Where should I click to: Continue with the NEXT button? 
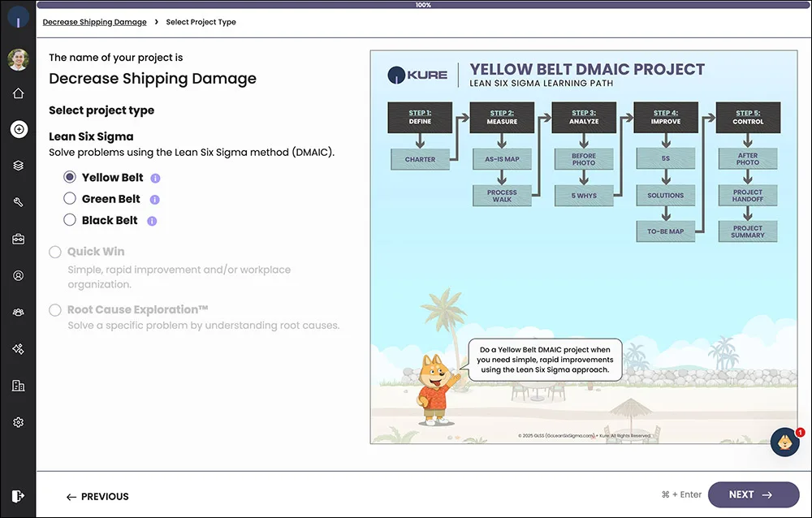754,494
